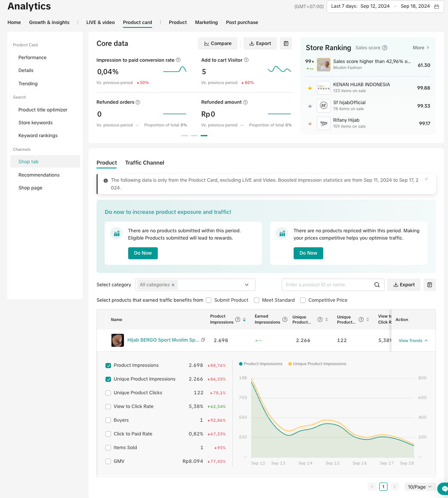
Task: Open the All categories dropdown
Action: coord(195,285)
